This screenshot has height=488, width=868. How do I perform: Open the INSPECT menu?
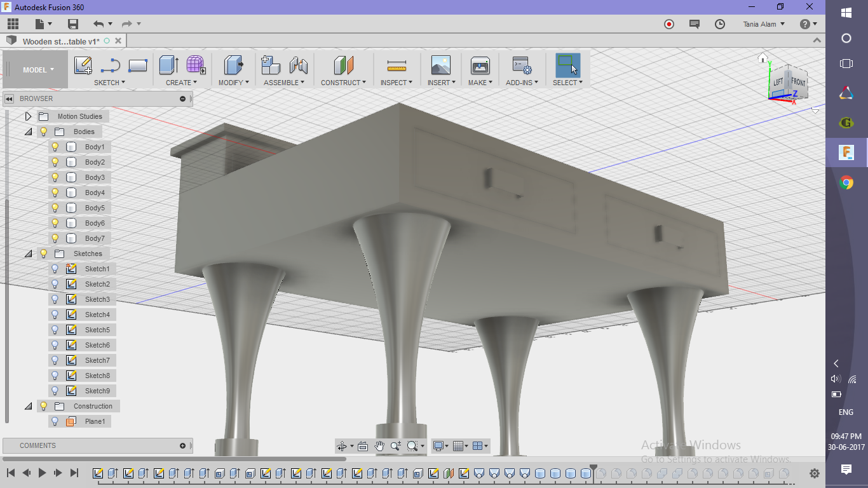[x=397, y=83]
